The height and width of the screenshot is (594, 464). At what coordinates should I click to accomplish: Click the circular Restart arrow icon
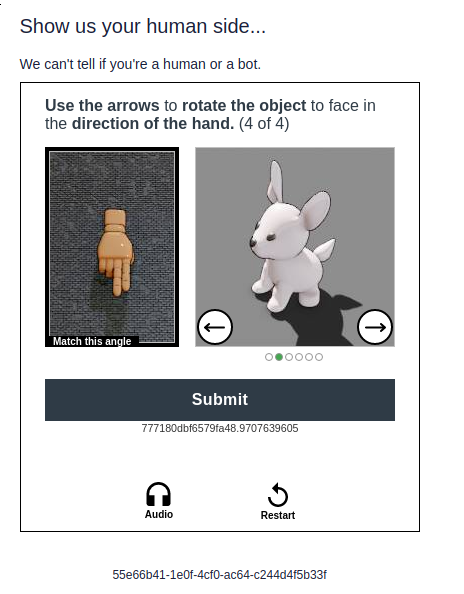278,495
